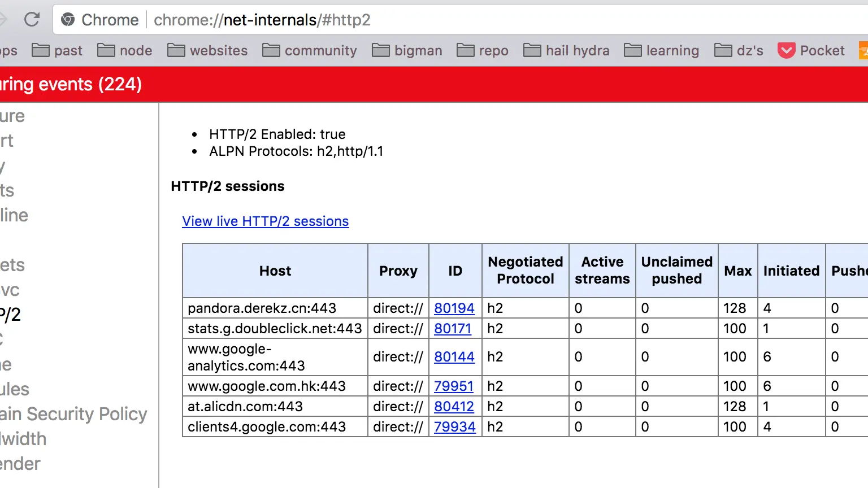This screenshot has width=868, height=488.
Task: Open the past bookmarks folder
Action: pyautogui.click(x=57, y=51)
